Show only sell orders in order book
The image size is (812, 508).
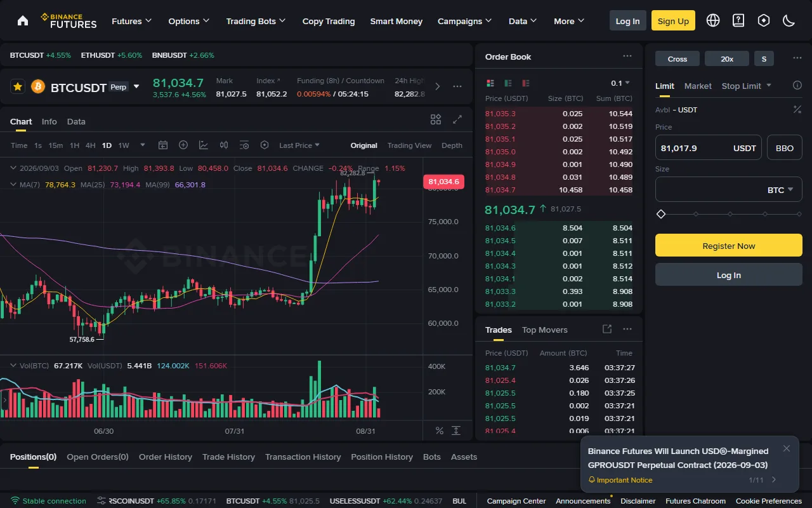coord(526,83)
